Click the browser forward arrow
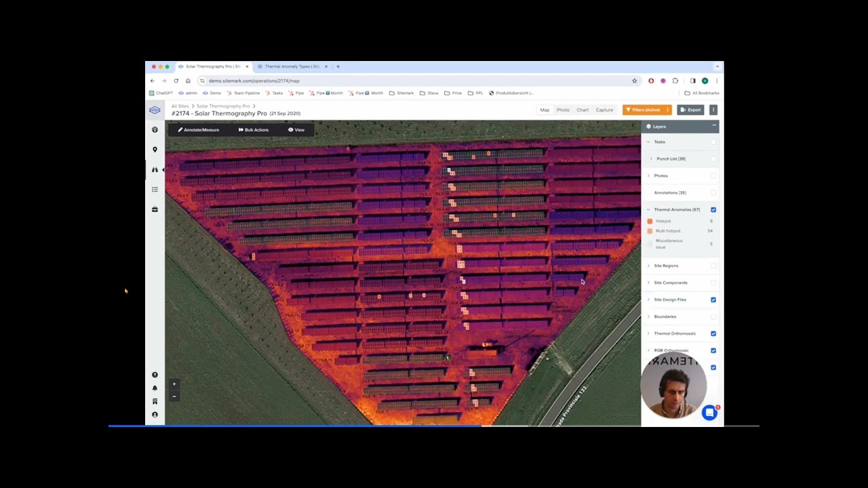868x488 pixels. tap(164, 81)
